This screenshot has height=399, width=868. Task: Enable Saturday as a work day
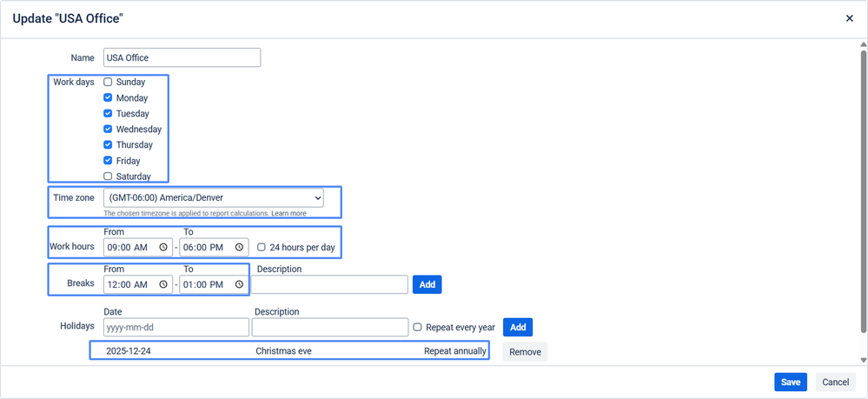pyautogui.click(x=109, y=176)
